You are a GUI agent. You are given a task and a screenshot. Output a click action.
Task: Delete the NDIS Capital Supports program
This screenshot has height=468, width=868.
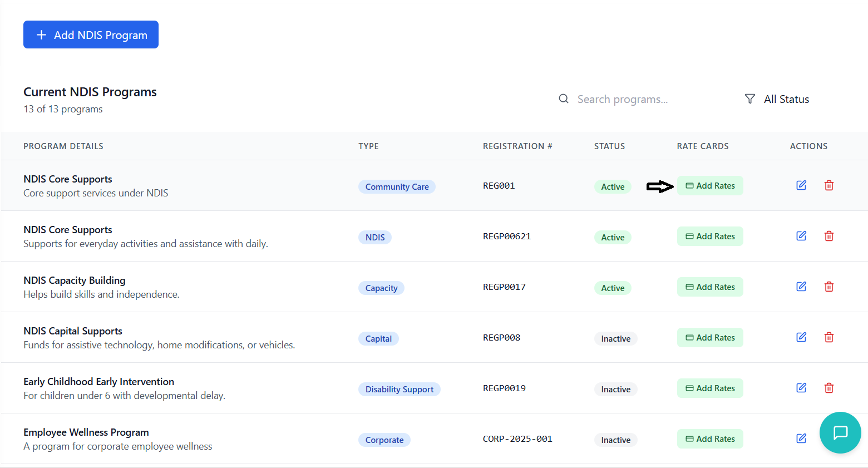pos(829,337)
